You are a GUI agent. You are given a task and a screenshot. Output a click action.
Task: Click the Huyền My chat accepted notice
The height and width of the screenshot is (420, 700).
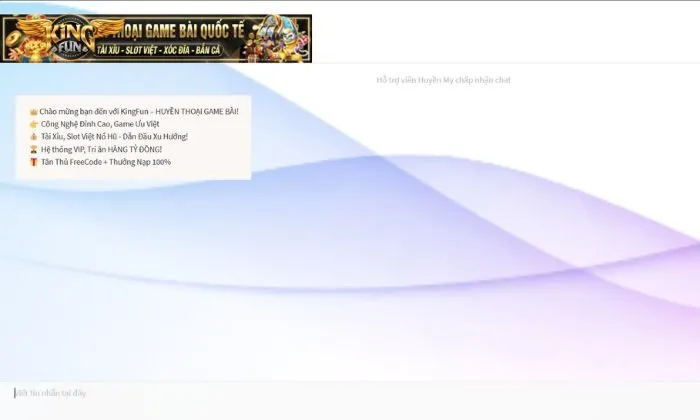[443, 80]
